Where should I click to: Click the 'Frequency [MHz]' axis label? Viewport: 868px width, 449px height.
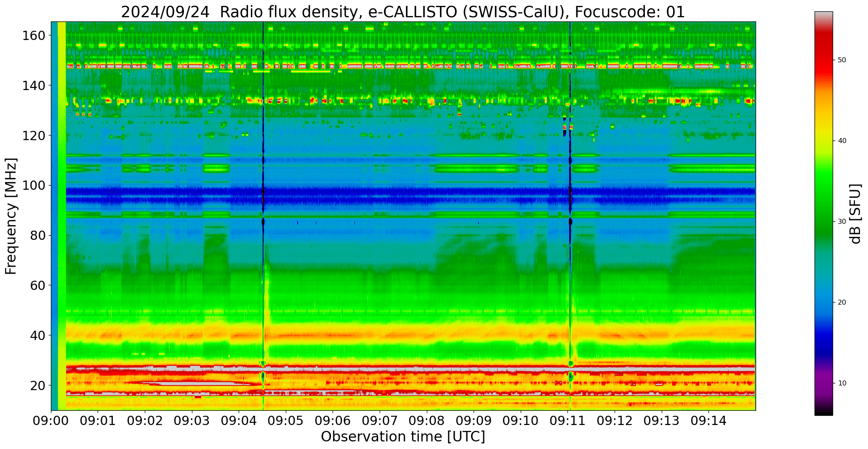(x=11, y=216)
